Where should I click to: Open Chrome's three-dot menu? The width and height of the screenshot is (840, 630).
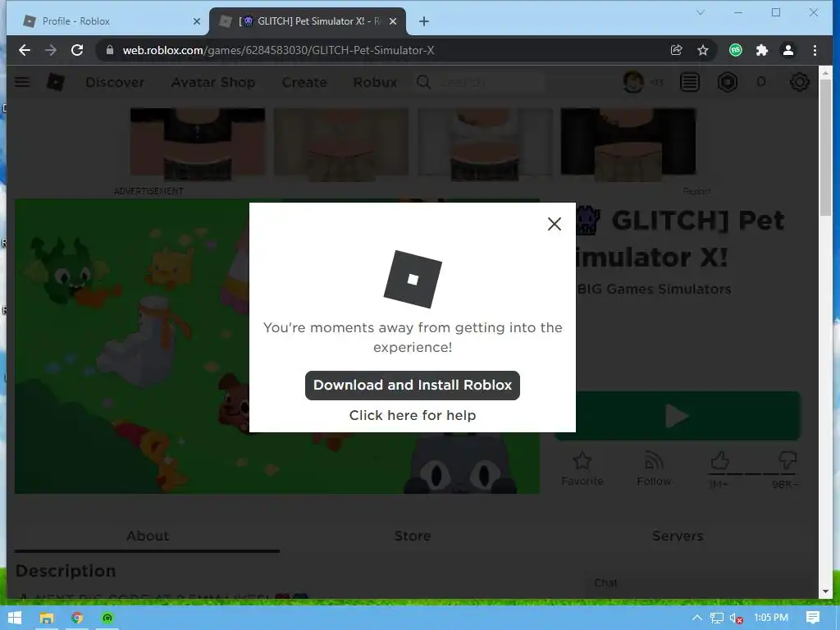coord(815,50)
